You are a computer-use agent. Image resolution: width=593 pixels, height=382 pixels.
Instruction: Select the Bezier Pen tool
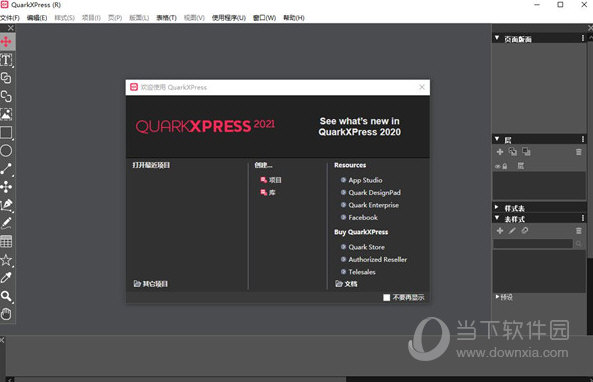coord(6,205)
